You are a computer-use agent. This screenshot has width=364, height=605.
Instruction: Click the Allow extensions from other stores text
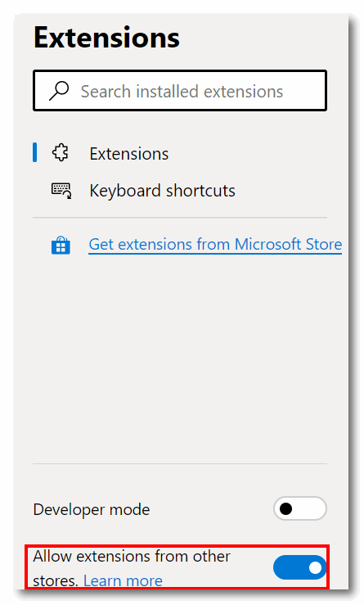tap(132, 568)
